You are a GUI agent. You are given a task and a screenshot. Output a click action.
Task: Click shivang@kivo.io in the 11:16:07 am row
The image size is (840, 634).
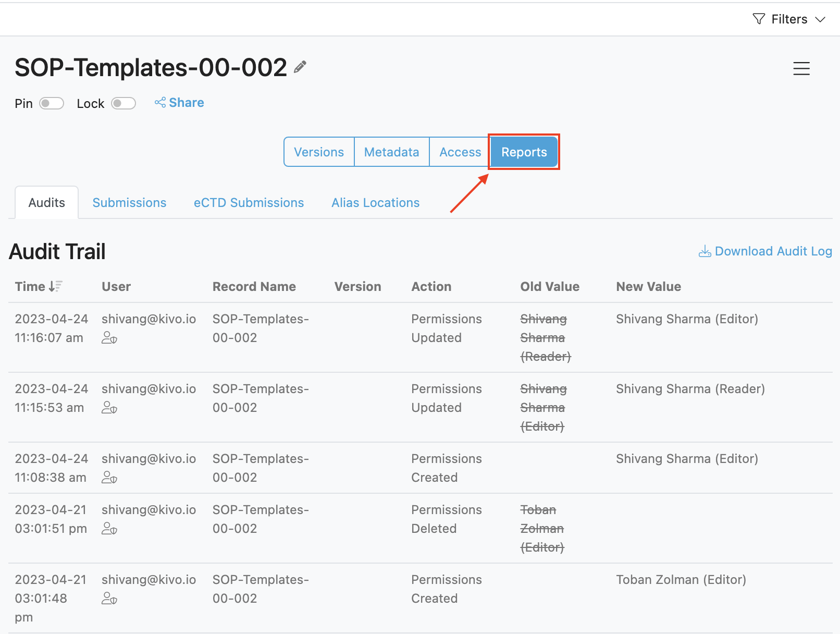pyautogui.click(x=149, y=319)
